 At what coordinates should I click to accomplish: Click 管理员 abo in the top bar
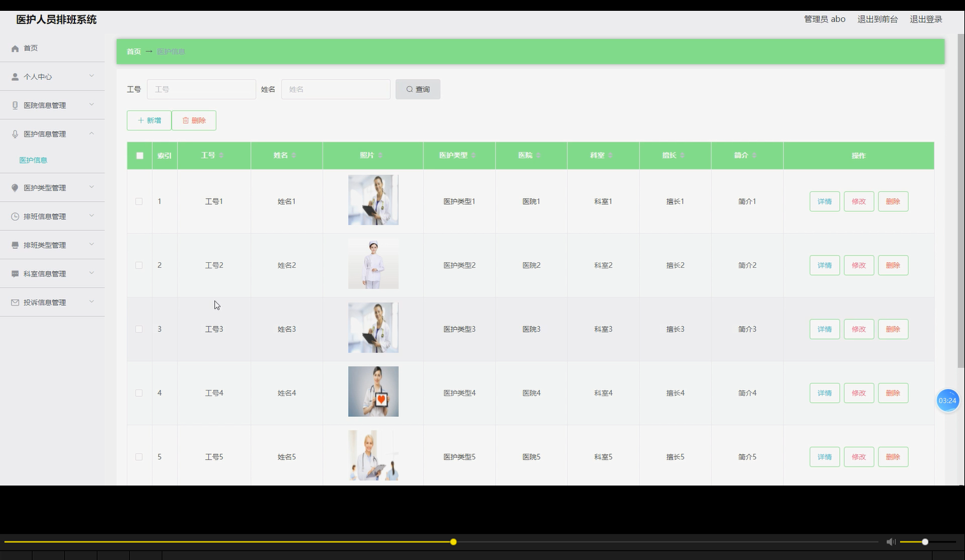click(x=824, y=19)
